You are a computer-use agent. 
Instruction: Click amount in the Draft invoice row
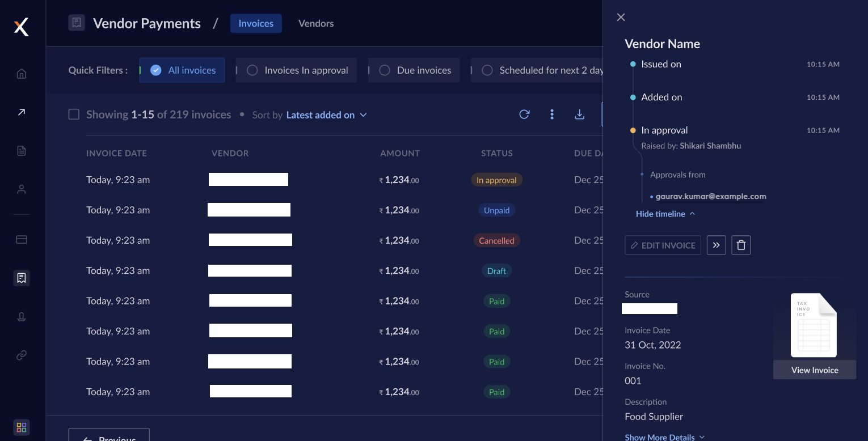(399, 271)
